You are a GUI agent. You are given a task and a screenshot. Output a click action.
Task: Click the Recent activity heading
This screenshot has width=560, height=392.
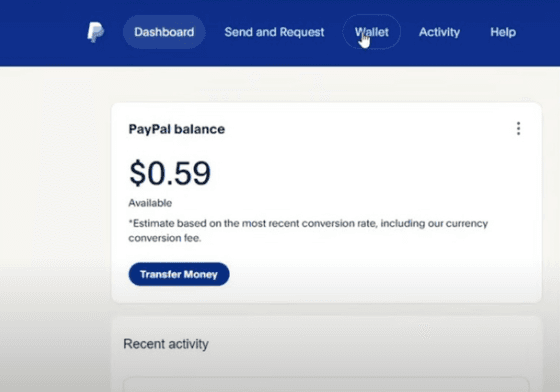click(x=166, y=344)
